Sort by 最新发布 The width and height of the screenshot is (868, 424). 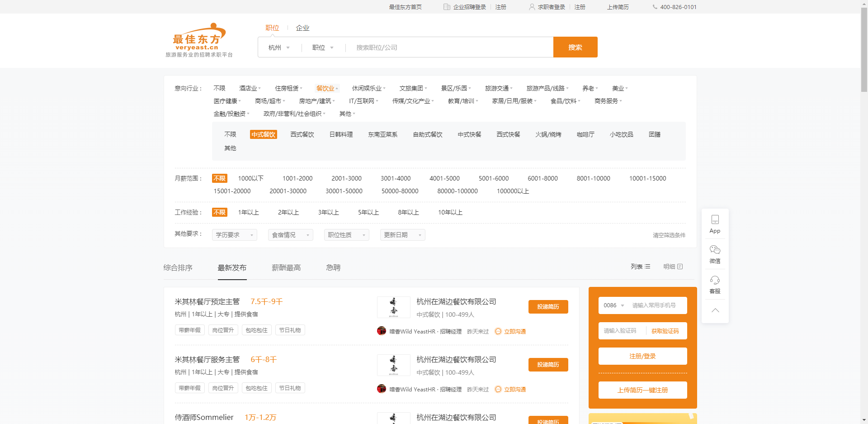point(232,267)
